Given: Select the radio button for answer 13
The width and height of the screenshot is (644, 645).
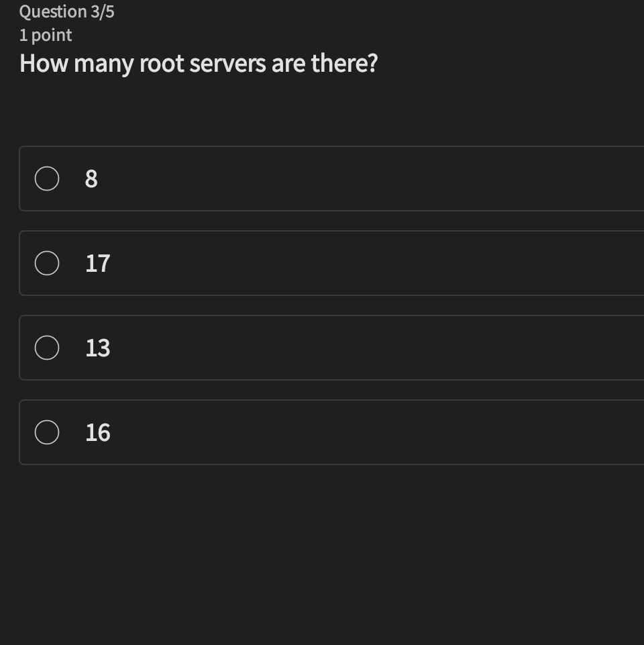Looking at the screenshot, I should click(x=46, y=348).
